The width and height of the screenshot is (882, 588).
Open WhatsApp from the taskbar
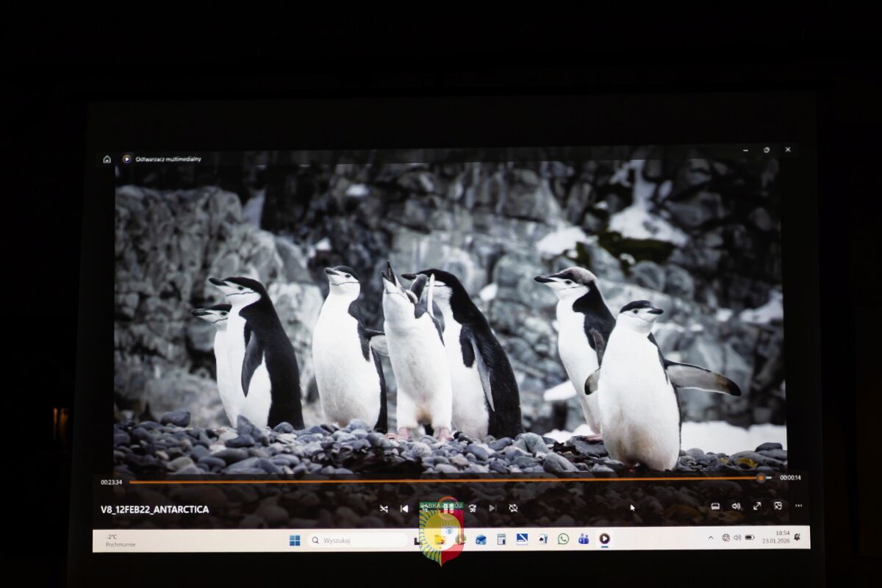pos(563,539)
